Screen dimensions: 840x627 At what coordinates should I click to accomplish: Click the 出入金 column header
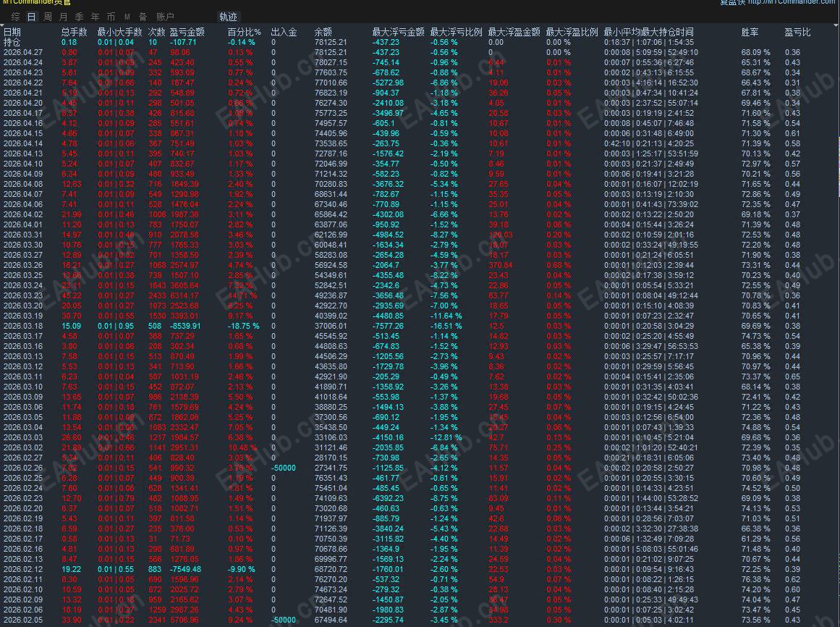(x=284, y=32)
